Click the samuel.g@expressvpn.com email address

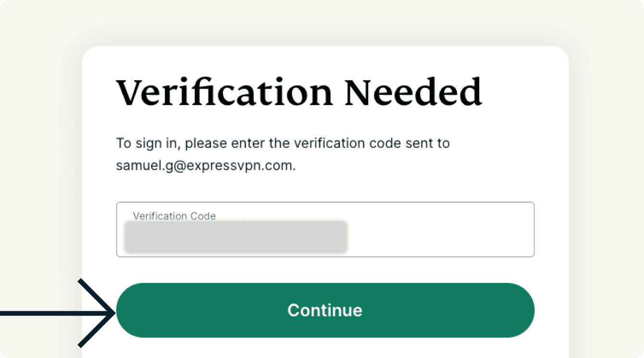point(206,166)
